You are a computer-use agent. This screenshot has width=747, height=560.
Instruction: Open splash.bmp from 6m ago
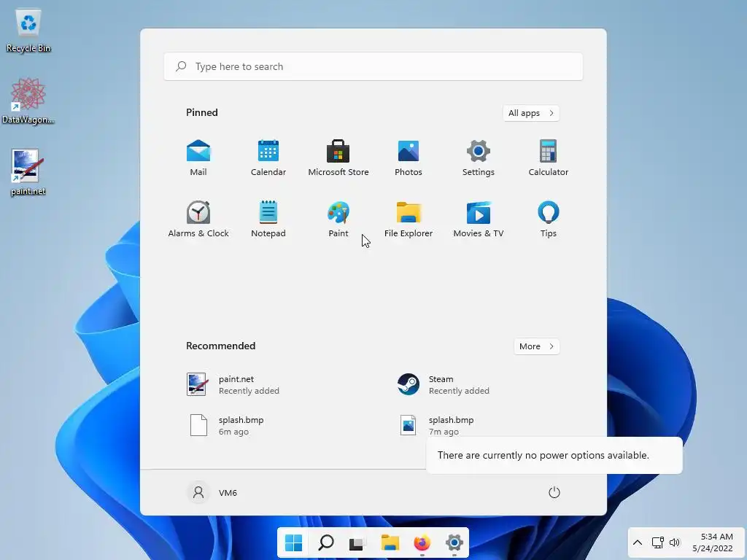point(228,425)
